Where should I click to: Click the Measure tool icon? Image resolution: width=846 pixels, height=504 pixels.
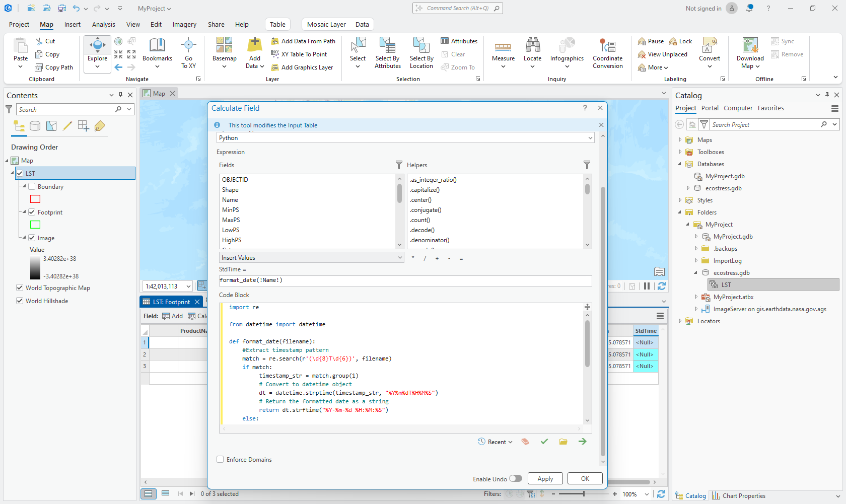tap(503, 47)
